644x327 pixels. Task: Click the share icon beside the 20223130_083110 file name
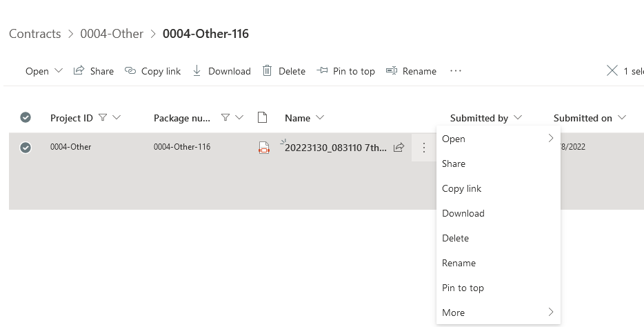pyautogui.click(x=399, y=147)
